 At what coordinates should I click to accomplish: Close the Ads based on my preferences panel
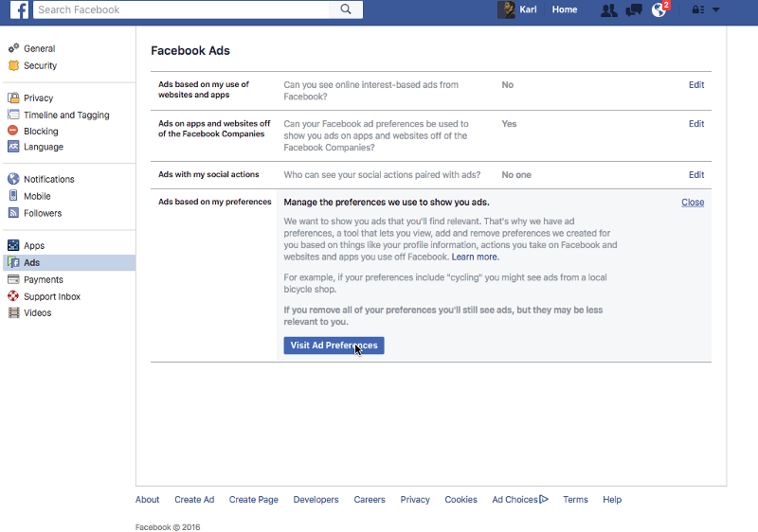point(693,203)
